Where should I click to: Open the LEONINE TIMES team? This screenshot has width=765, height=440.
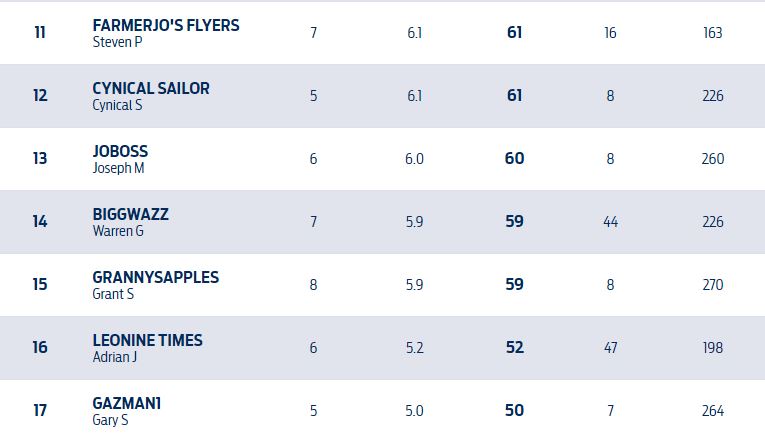147,340
